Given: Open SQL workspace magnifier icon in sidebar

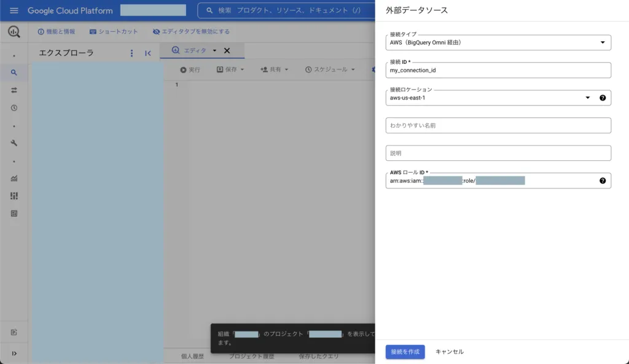Looking at the screenshot, I should tap(14, 72).
